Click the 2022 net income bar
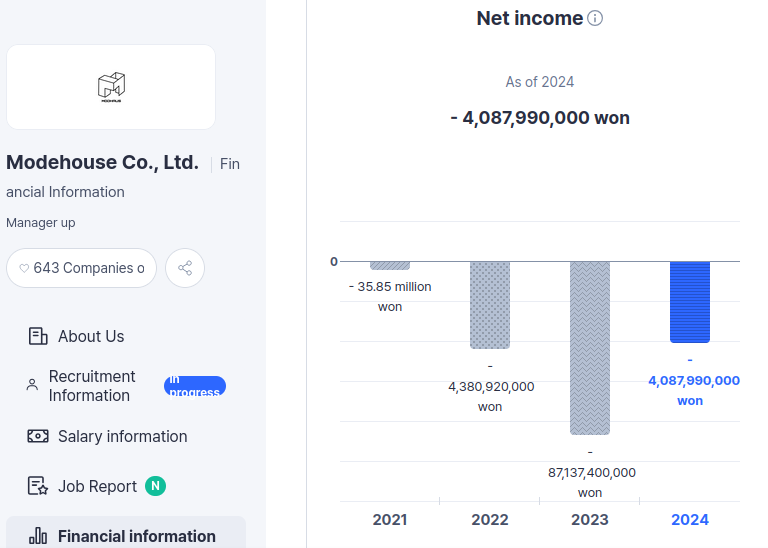Screen dimensions: 768x548 tap(490, 305)
